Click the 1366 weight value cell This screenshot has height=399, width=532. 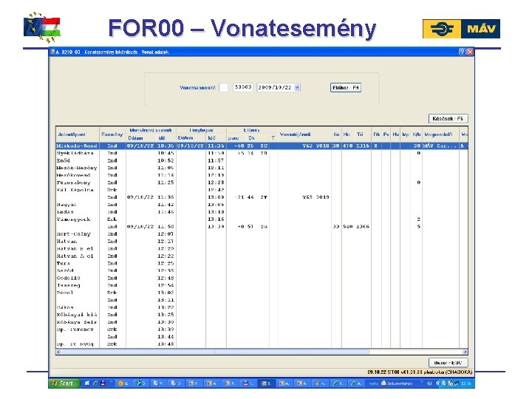point(363,227)
